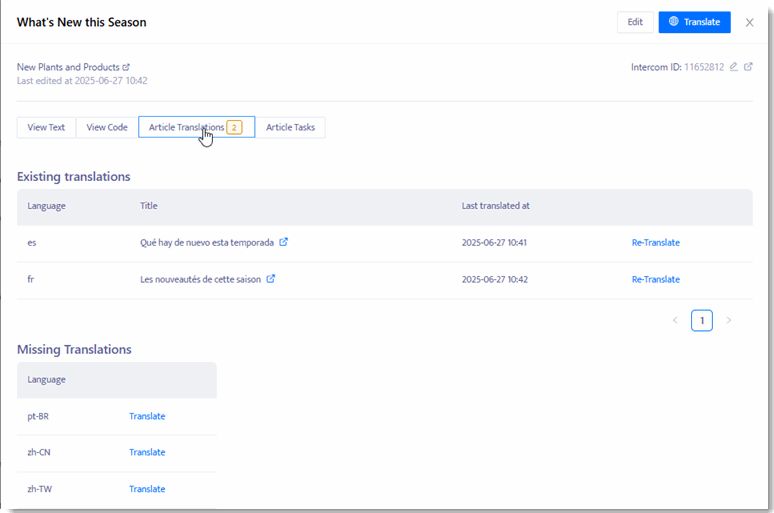Click the Edit button

635,22
